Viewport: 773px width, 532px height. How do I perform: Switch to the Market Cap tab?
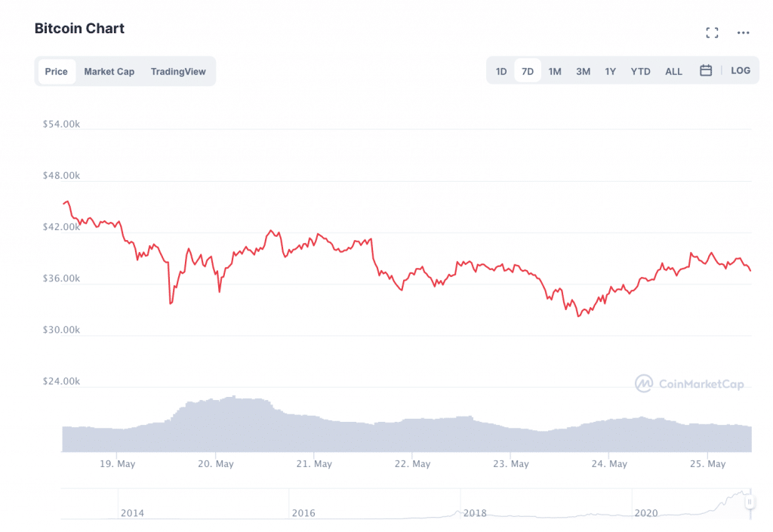tap(109, 72)
